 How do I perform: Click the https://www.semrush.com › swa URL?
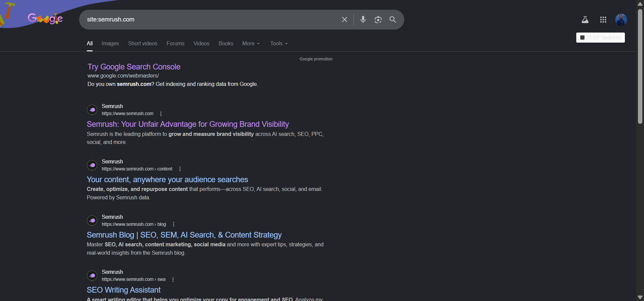pos(133,279)
